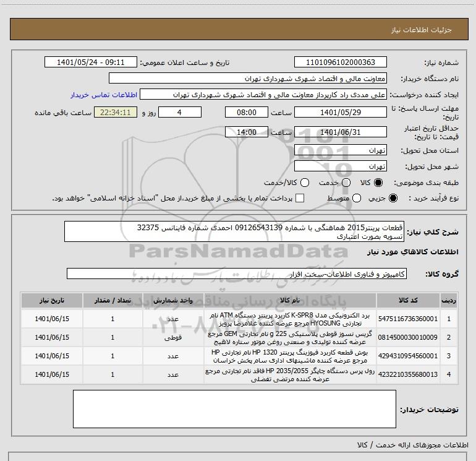Viewport: 476px width, 461px height.
Task: Click the request creator field 'علی مددی راد'
Action: (x=263, y=95)
